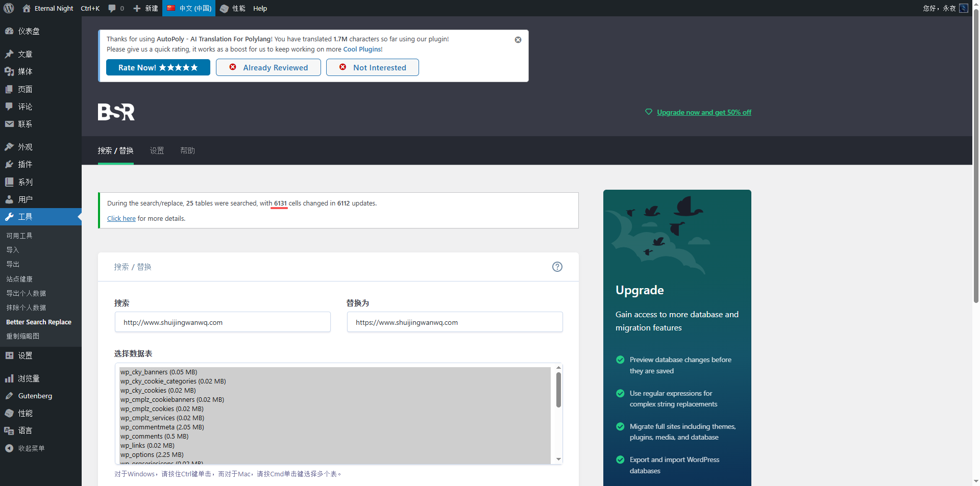Click the 文章 pushpin icon
This screenshot has width=980, height=486.
coord(9,54)
